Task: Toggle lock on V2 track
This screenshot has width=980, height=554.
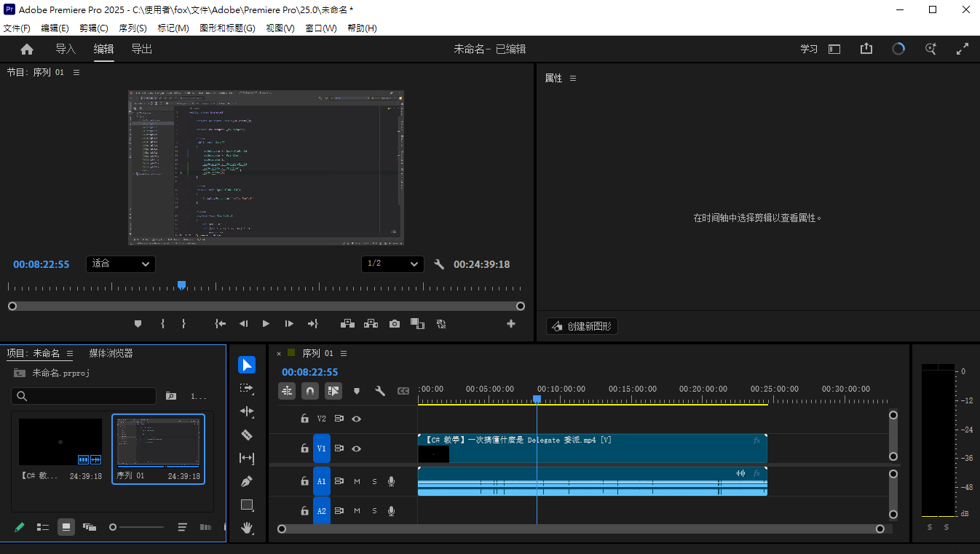Action: pyautogui.click(x=304, y=419)
